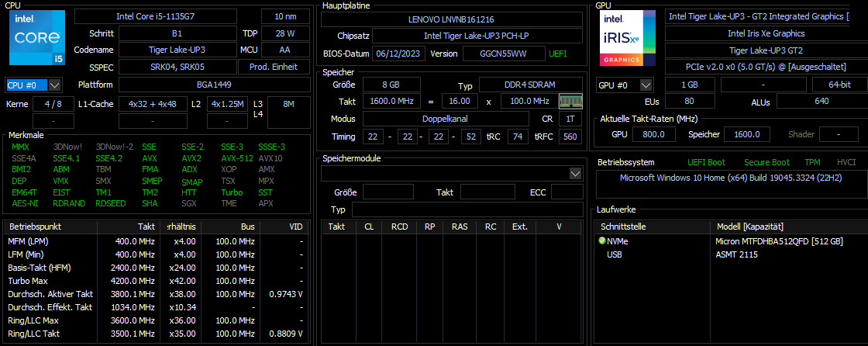Click the PCIe v2.0 x0 bus field

[766, 67]
